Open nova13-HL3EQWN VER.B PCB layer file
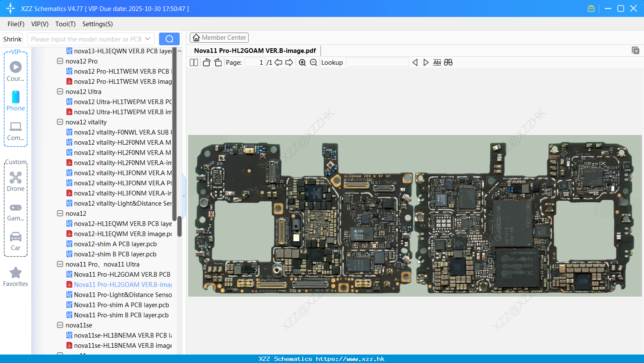The height and width of the screenshot is (363, 644). [x=119, y=51]
